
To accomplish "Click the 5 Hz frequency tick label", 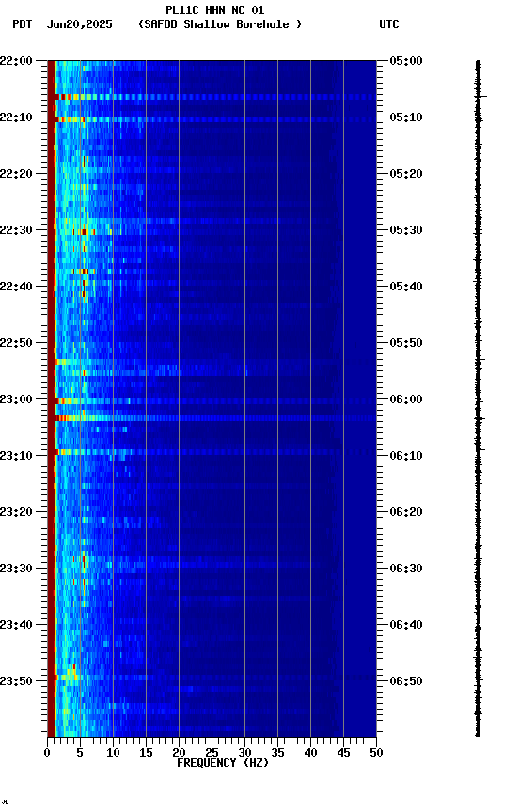I will pyautogui.click(x=80, y=753).
